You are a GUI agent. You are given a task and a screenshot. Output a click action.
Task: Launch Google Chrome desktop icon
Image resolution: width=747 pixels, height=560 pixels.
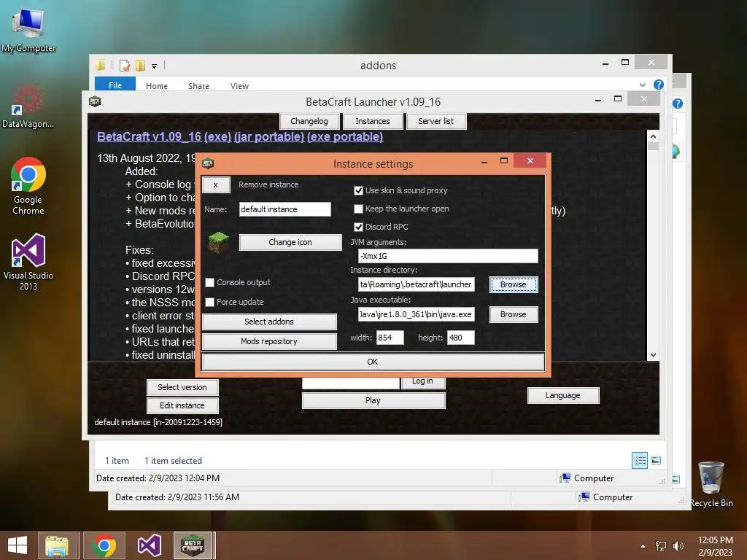coord(28,186)
